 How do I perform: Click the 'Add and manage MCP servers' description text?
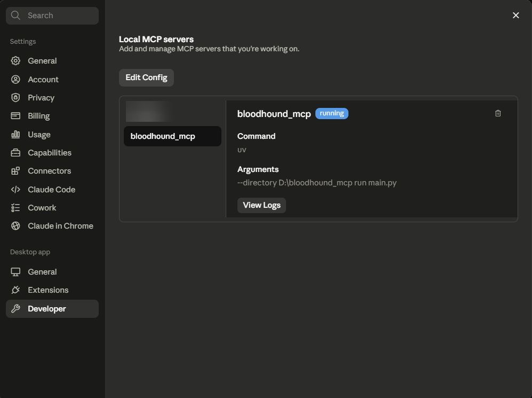tap(209, 49)
